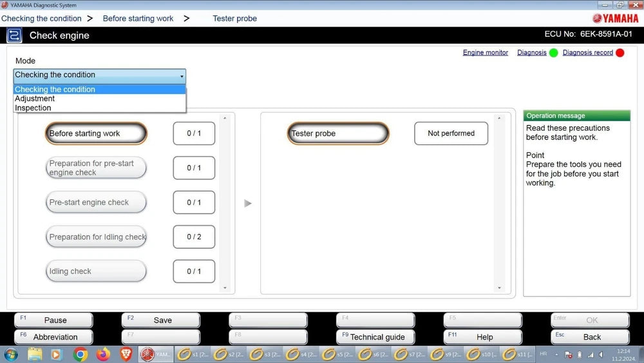Screen dimensions: 644x363
Task: Select the Pre-start engine check step
Action: [96, 202]
